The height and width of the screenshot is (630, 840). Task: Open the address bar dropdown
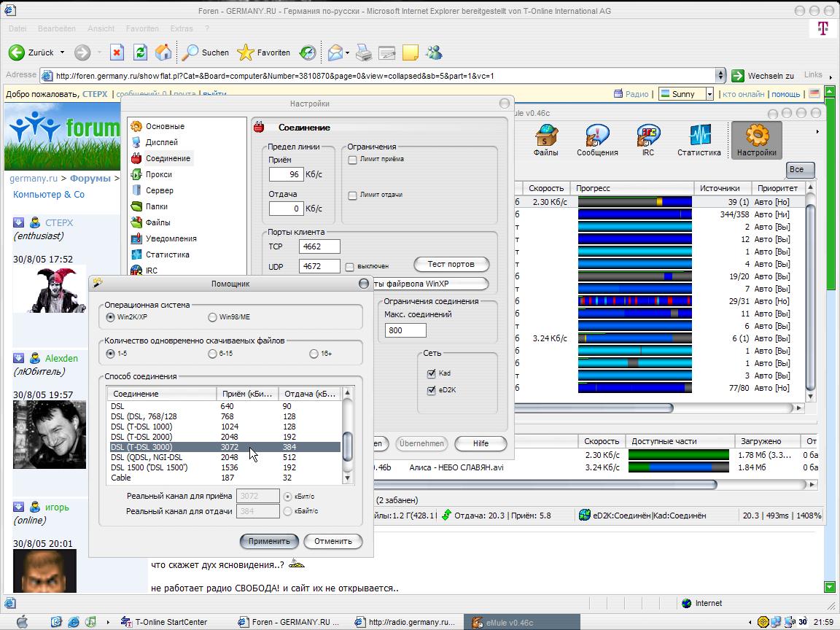point(720,76)
